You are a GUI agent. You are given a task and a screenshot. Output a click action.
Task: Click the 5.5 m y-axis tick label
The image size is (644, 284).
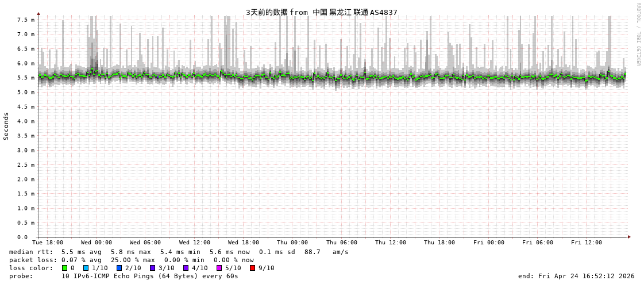[26, 78]
